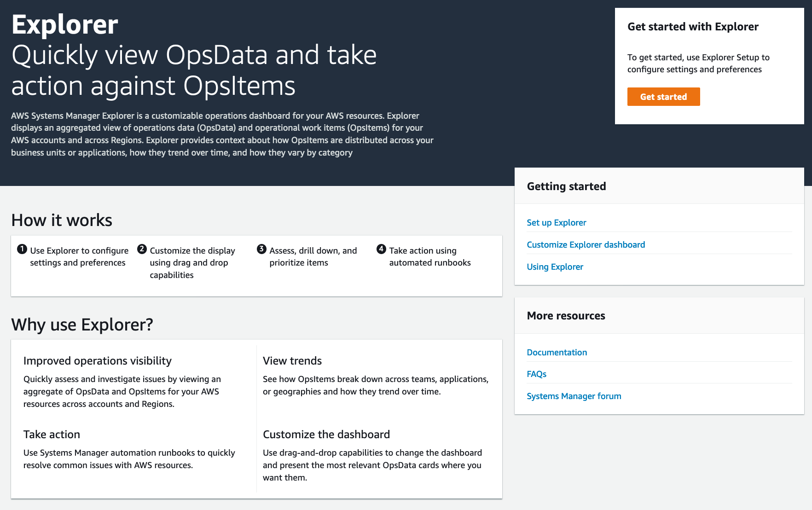Visit the Systems Manager forum link
Viewport: 812px width, 510px height.
(574, 396)
